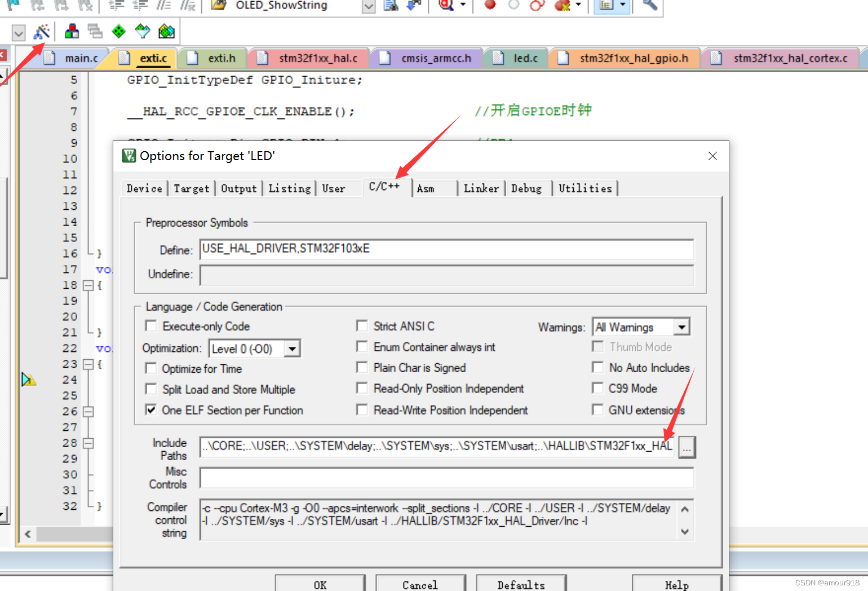The height and width of the screenshot is (591, 868).
Task: Open the Options for Target wand icon
Action: click(42, 31)
